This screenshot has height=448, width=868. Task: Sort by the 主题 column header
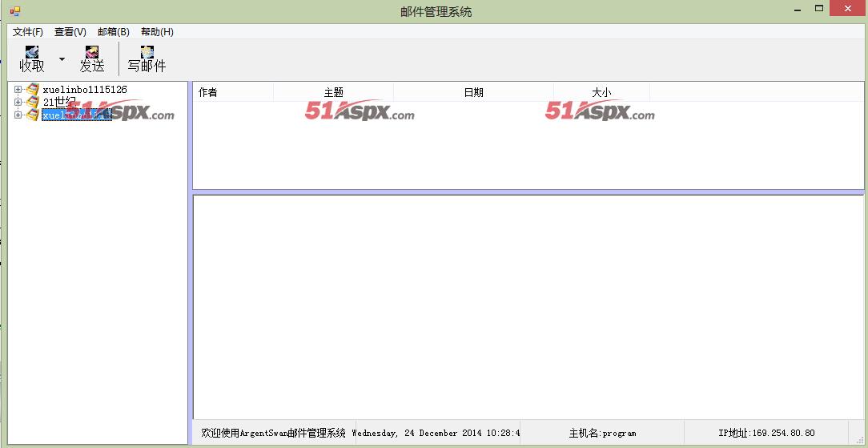click(334, 92)
